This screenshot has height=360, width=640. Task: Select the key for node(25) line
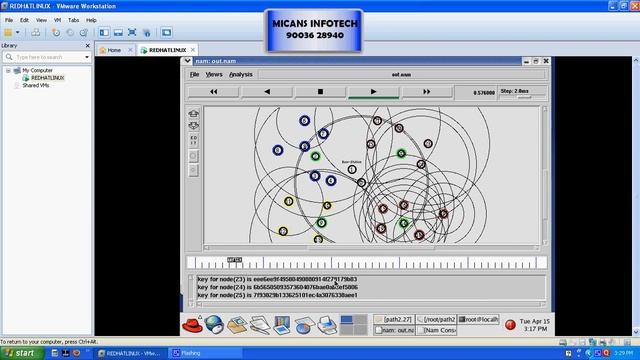(278, 295)
